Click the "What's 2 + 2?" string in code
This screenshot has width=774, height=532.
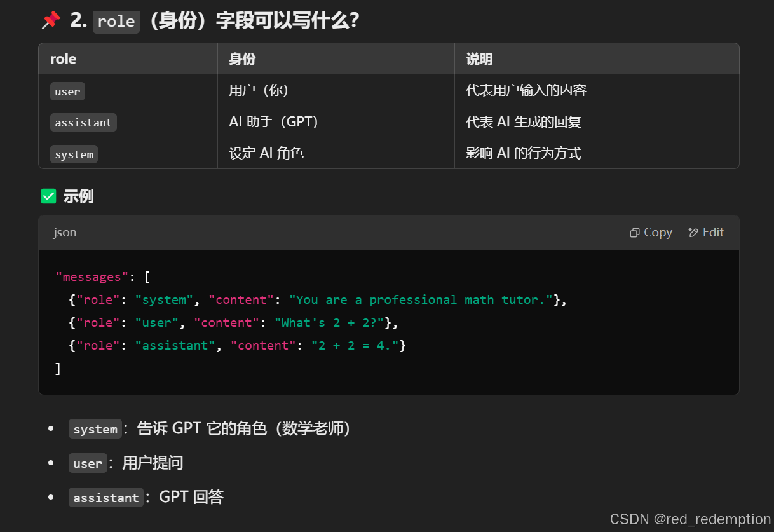coord(329,323)
